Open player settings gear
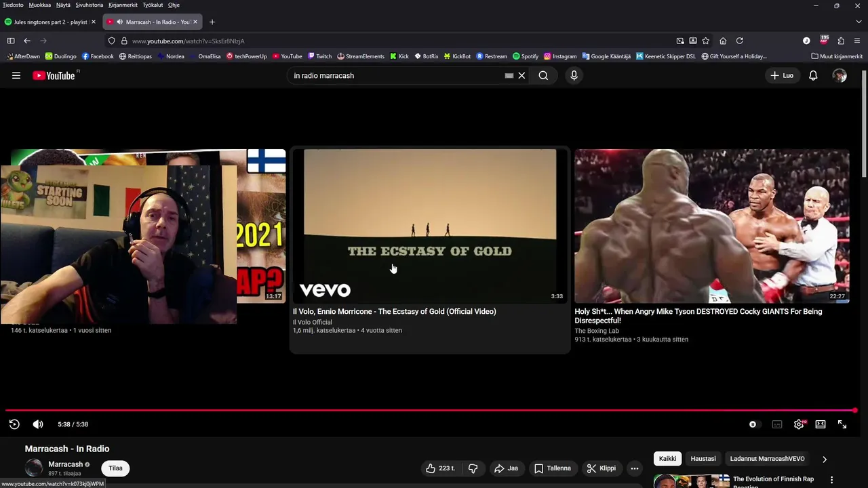This screenshot has width=868, height=488. [799, 424]
